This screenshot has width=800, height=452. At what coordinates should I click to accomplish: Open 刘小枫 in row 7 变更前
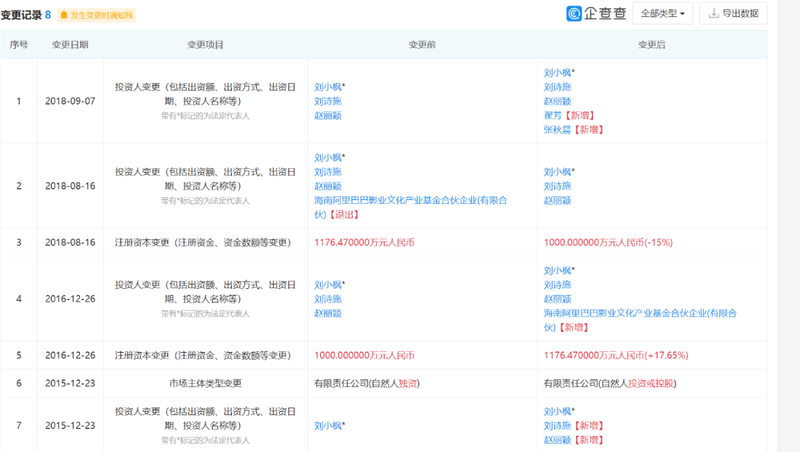pyautogui.click(x=330, y=426)
